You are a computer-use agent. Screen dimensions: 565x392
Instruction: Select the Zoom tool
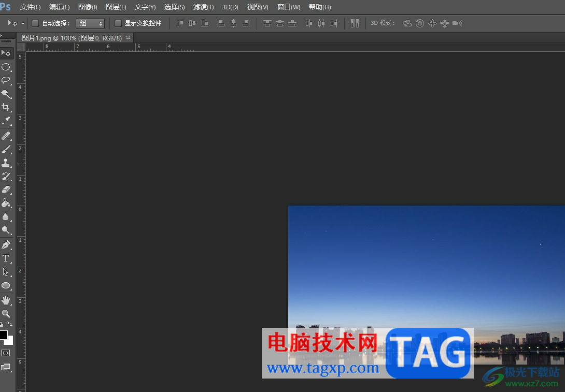(6, 313)
